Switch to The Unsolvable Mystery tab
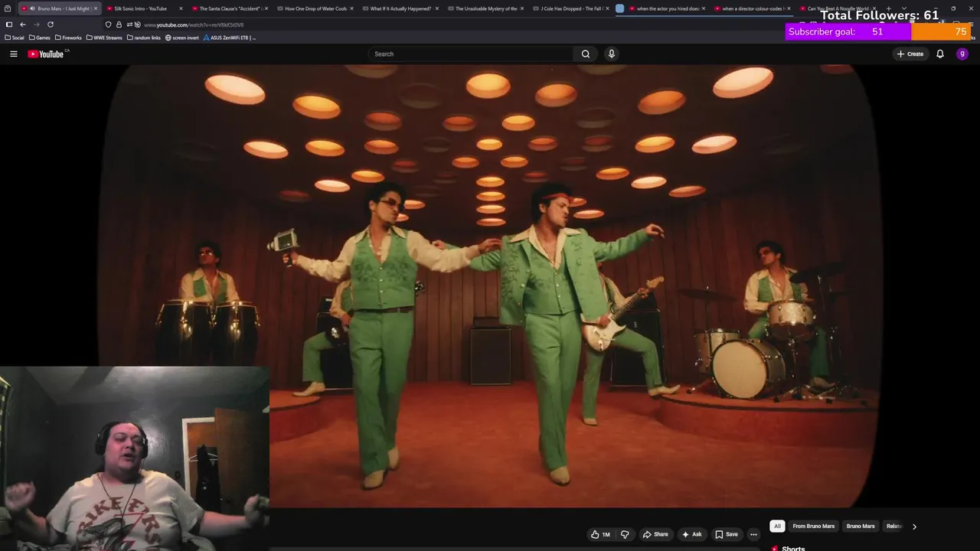The width and height of the screenshot is (980, 551). point(486,8)
